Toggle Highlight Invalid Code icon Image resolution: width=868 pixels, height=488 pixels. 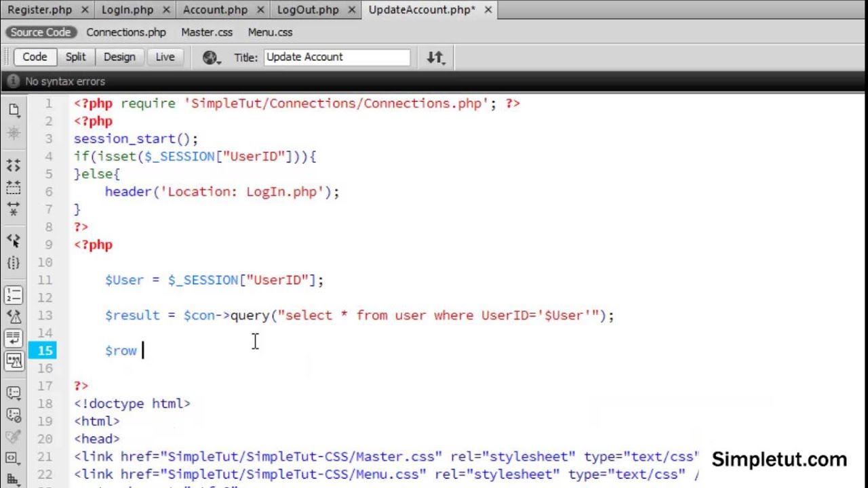click(x=14, y=317)
